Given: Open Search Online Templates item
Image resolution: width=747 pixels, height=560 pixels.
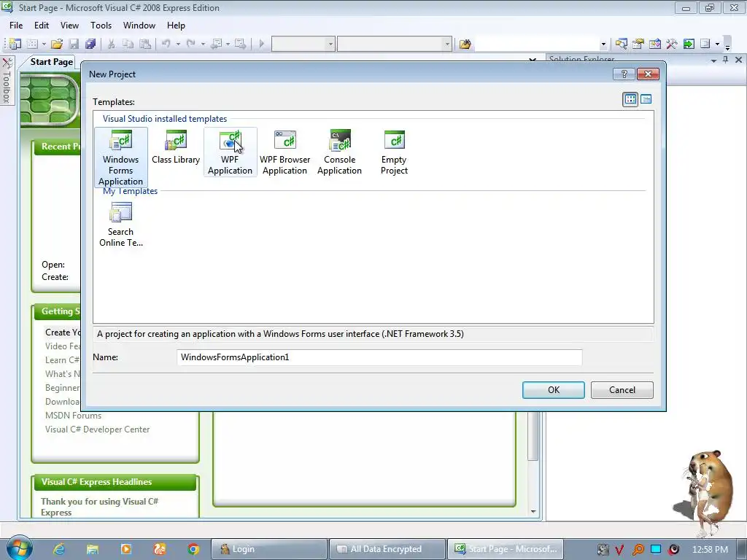Looking at the screenshot, I should pos(120,225).
